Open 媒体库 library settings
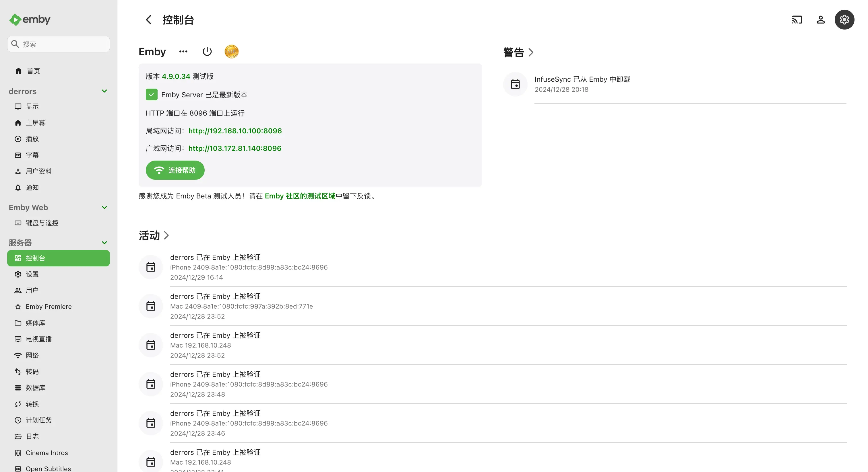 pos(58,323)
